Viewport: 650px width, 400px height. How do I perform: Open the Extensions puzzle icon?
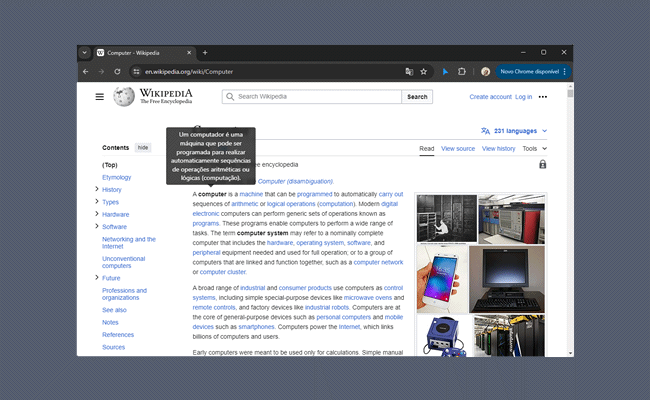pos(462,72)
